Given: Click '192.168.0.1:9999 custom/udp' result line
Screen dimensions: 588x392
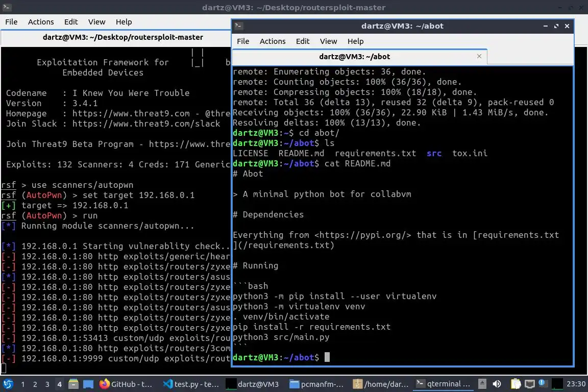Looking at the screenshot, I should point(115,359).
